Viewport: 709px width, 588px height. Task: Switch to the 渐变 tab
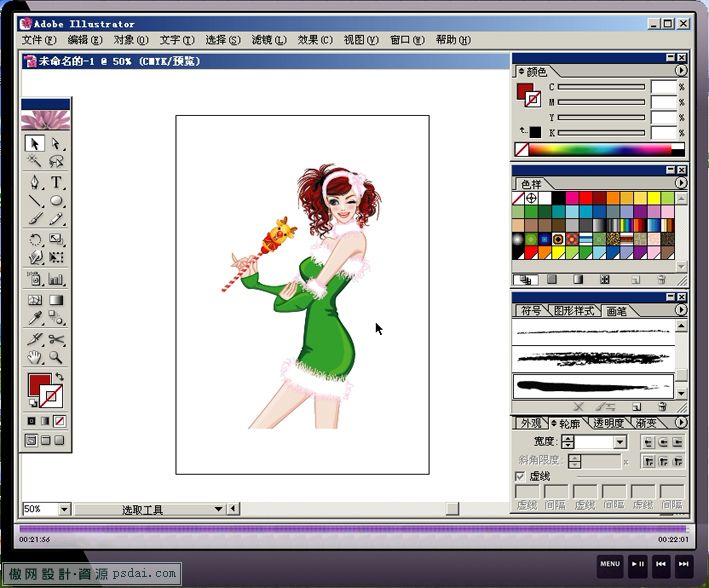click(x=647, y=423)
